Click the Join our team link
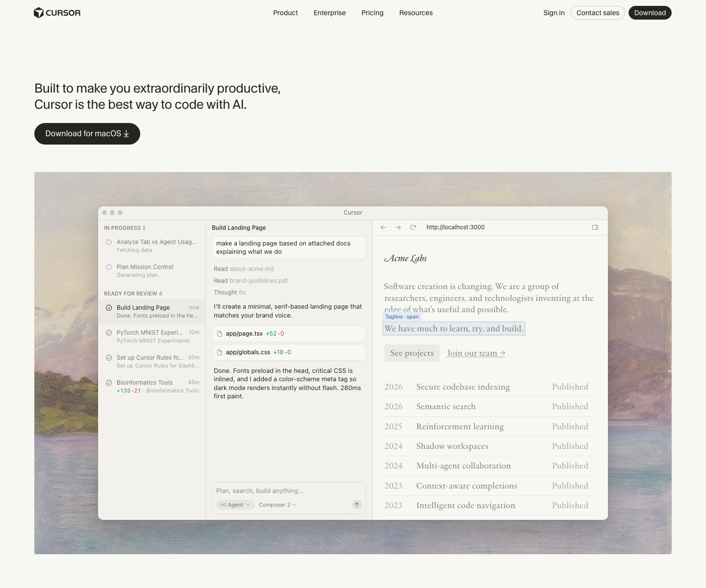The image size is (706, 588). click(476, 353)
